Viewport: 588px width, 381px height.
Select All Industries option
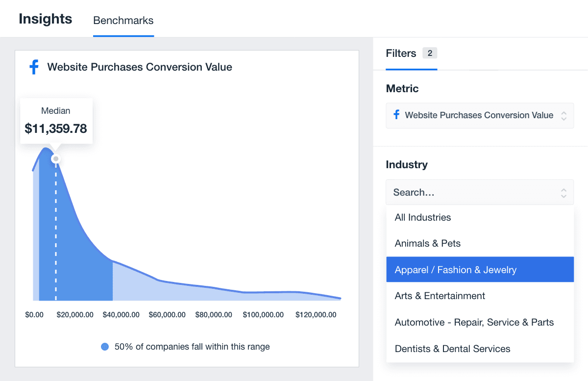coord(423,217)
